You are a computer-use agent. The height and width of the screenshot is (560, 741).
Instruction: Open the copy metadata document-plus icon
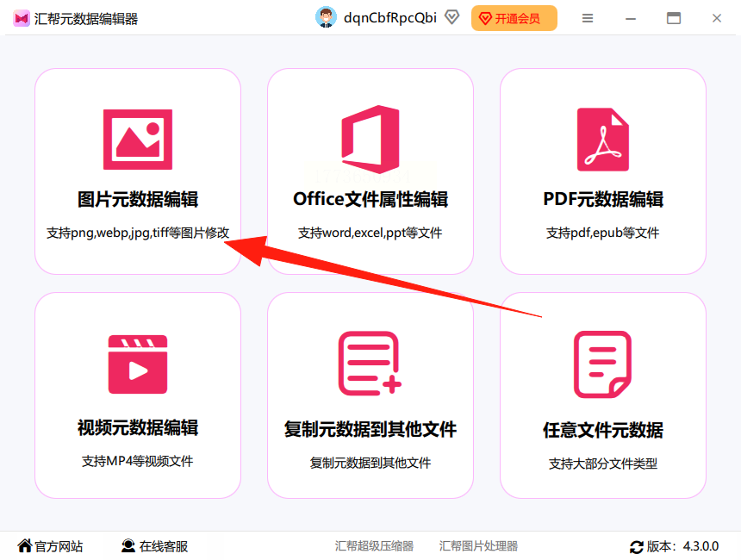point(370,364)
